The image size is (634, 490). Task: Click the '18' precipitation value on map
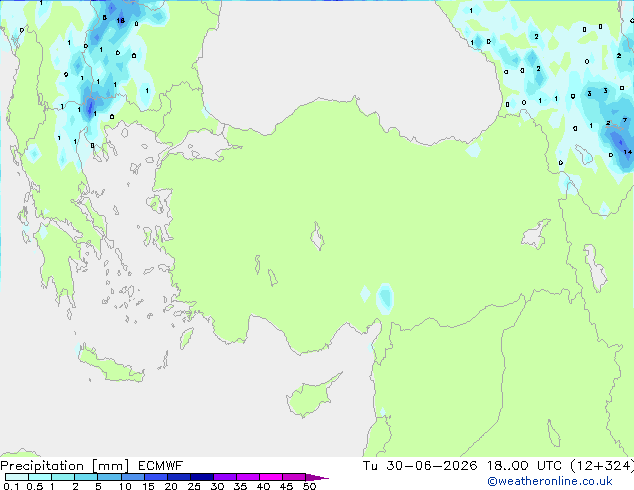click(x=120, y=21)
